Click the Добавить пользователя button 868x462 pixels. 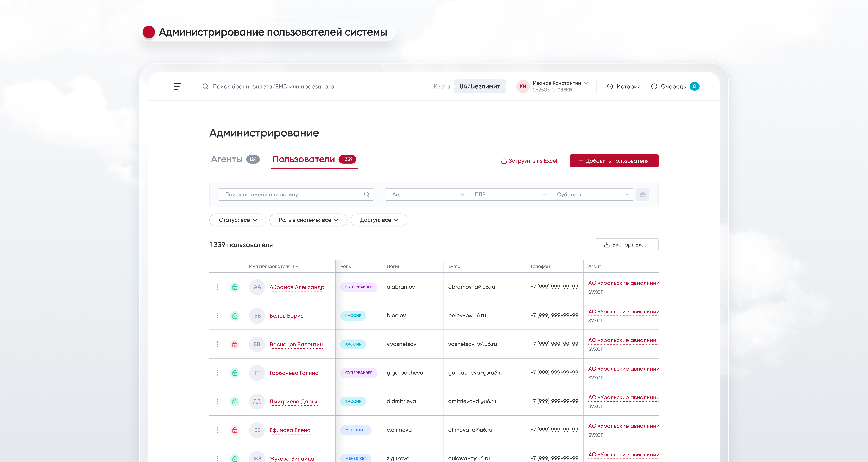click(x=614, y=161)
